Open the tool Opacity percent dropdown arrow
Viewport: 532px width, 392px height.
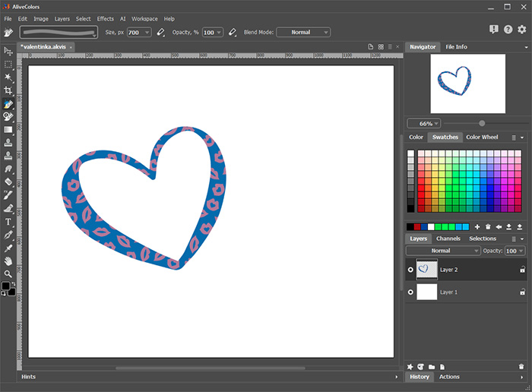(219, 32)
